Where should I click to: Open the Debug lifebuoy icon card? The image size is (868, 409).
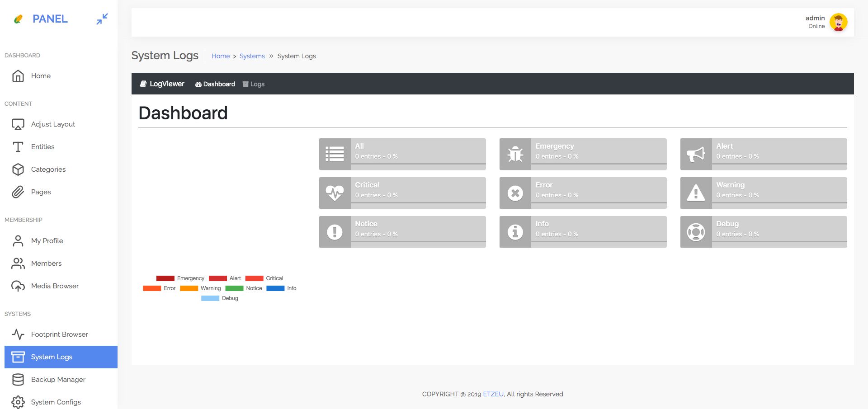pos(696,232)
